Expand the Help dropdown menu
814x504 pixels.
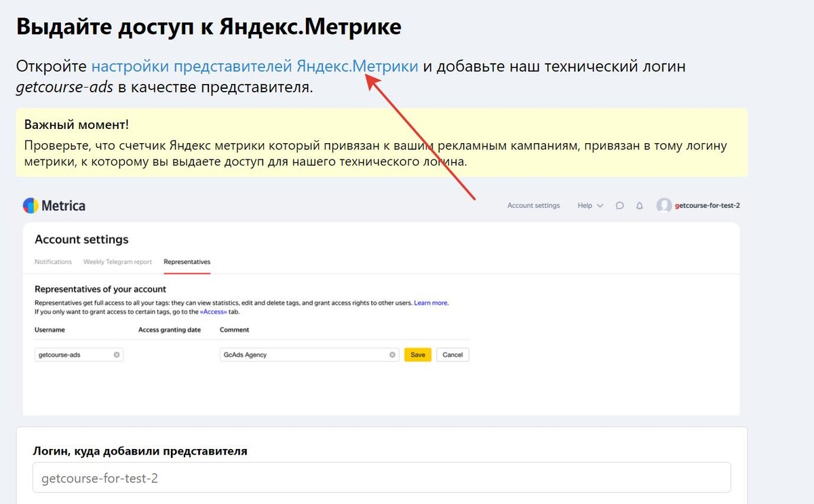590,206
